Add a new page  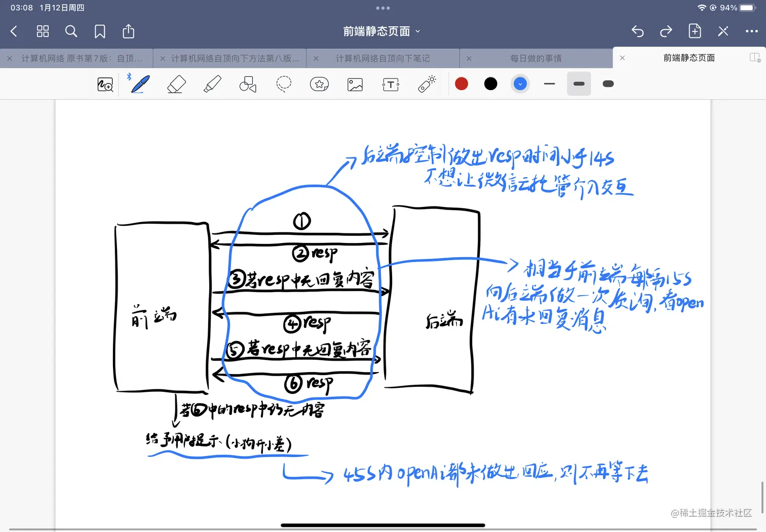pos(695,31)
